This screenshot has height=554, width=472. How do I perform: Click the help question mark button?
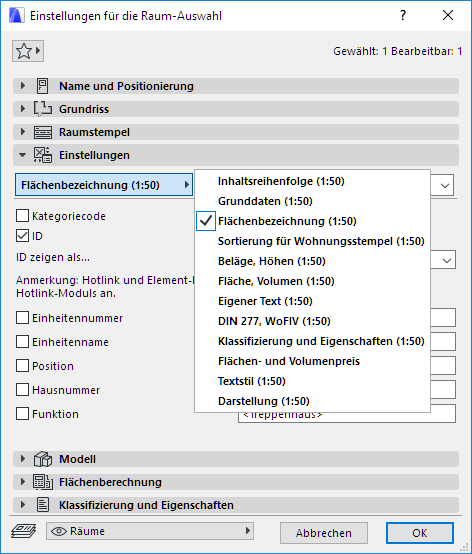tap(403, 15)
